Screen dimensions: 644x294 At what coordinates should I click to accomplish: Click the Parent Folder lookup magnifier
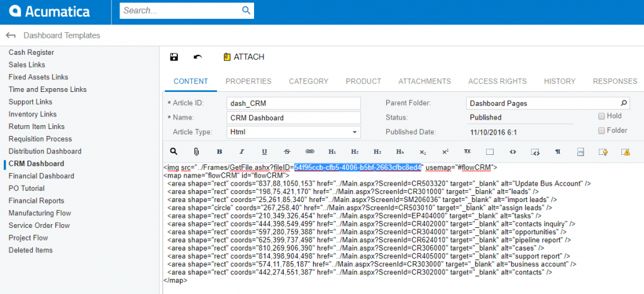coord(623,103)
